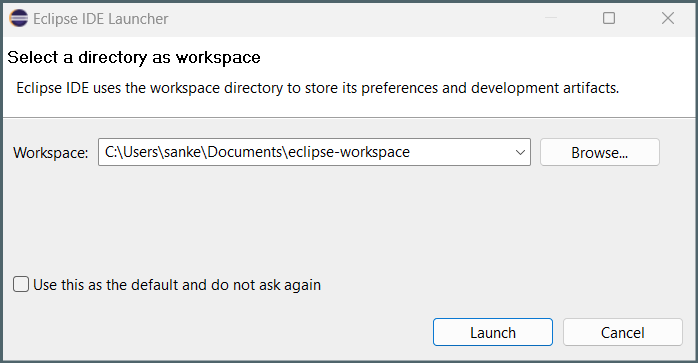This screenshot has height=363, width=698.
Task: Click inside the Workspace path combo box
Action: 314,152
